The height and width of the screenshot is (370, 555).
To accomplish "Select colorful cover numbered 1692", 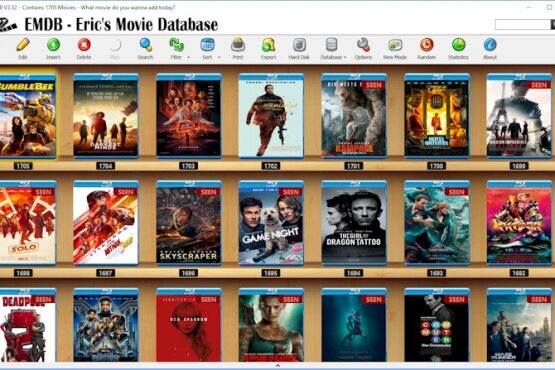I will pos(519,223).
